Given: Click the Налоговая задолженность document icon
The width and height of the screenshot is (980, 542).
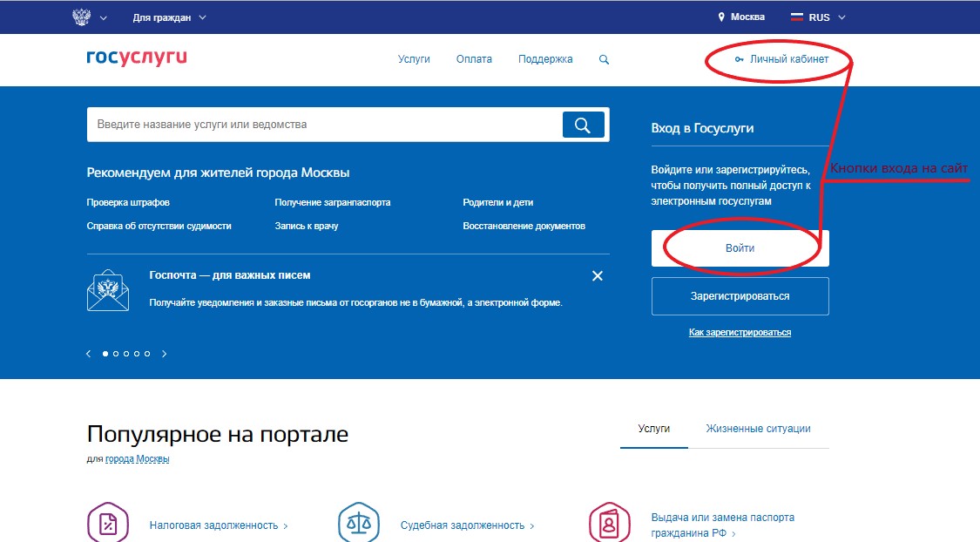Looking at the screenshot, I should (108, 523).
